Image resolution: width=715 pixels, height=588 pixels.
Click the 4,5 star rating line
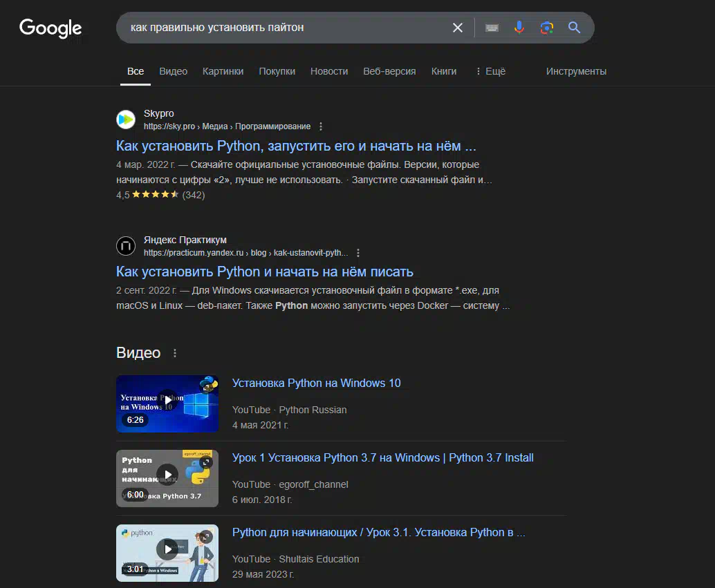click(160, 195)
